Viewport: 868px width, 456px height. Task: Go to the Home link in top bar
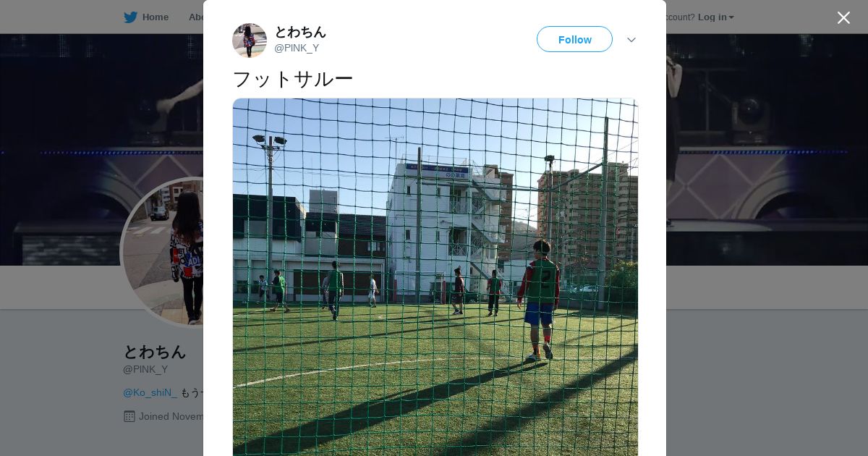(155, 17)
